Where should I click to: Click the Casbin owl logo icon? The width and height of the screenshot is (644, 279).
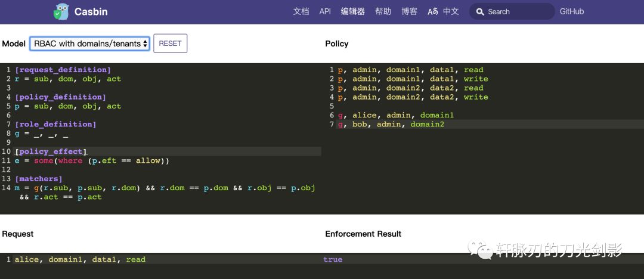tap(61, 12)
